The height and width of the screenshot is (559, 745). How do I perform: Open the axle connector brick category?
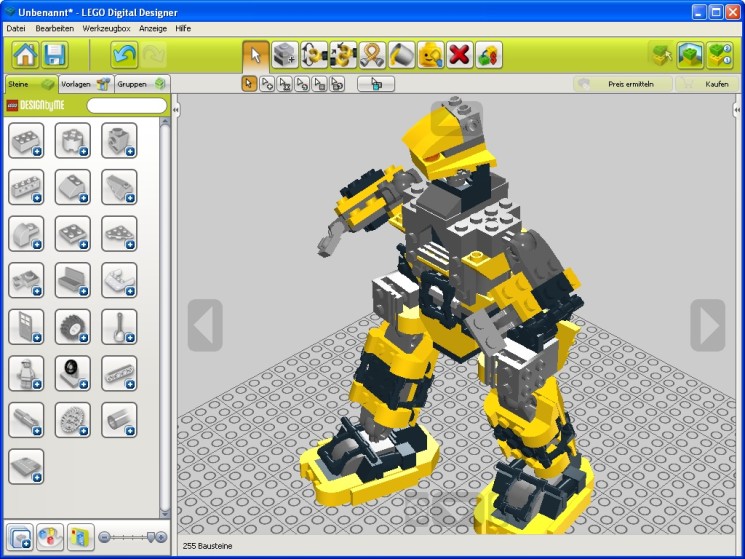coord(26,420)
